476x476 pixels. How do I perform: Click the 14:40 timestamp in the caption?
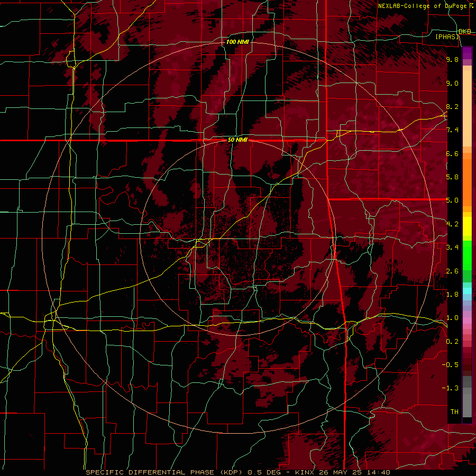pyautogui.click(x=380, y=472)
